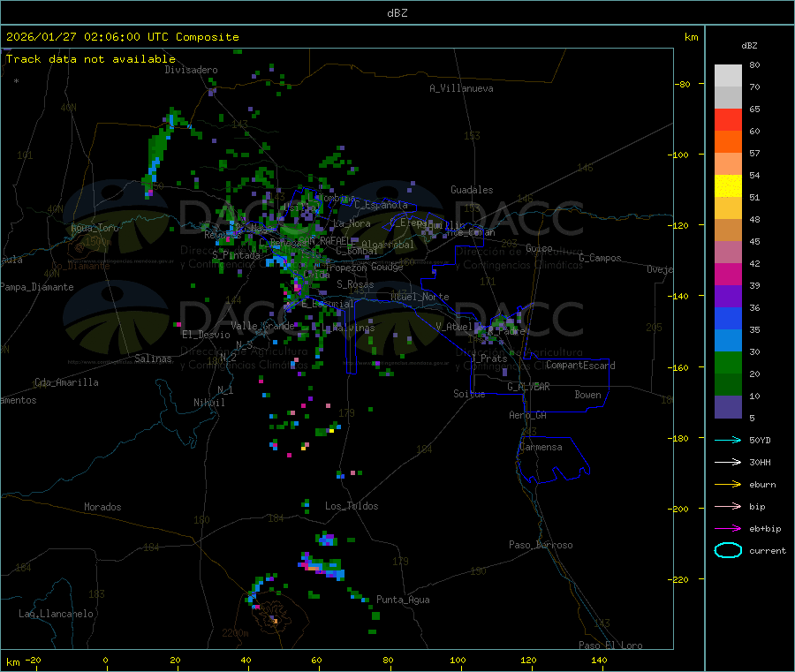Click the 5 dBZ dark purple legend swatch
795x672 pixels.
pyautogui.click(x=728, y=407)
